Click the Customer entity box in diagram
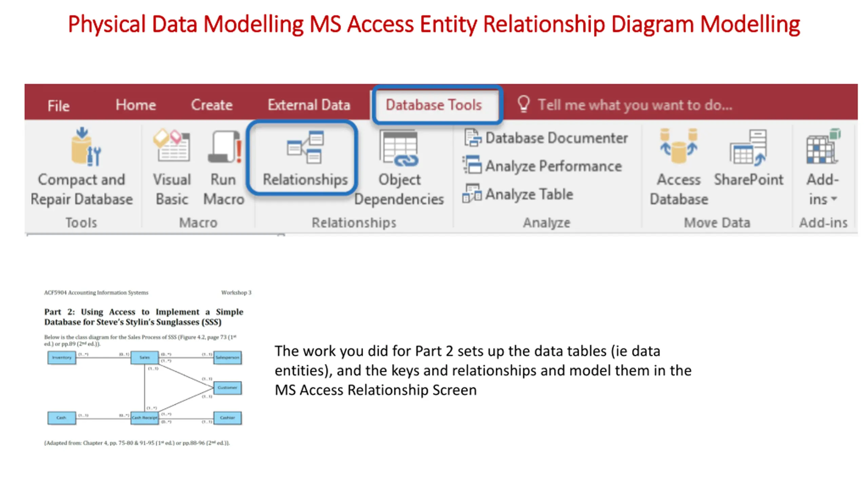This screenshot has width=868, height=488. point(228,388)
